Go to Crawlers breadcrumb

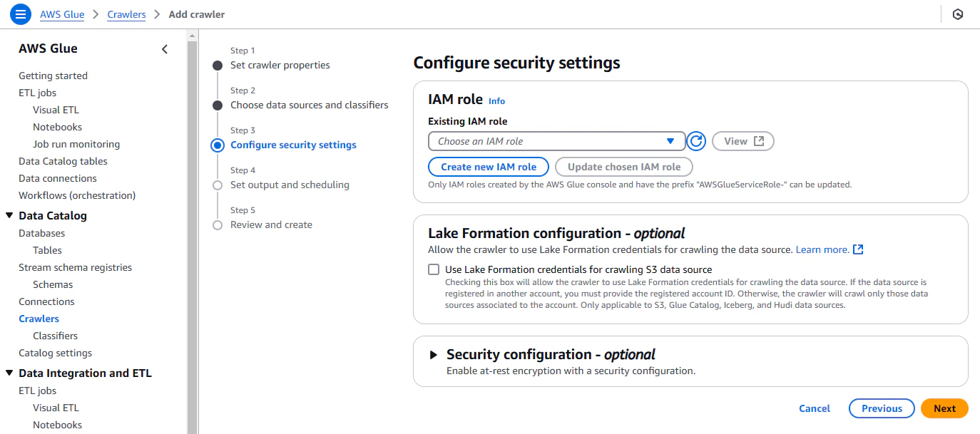tap(126, 14)
